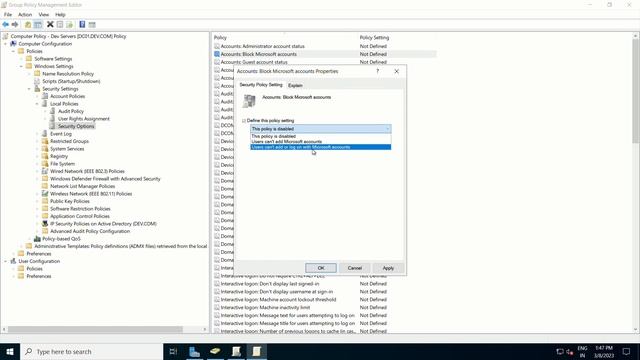Select Software Restriction Policies tree item
The width and height of the screenshot is (640, 360).
click(80, 209)
